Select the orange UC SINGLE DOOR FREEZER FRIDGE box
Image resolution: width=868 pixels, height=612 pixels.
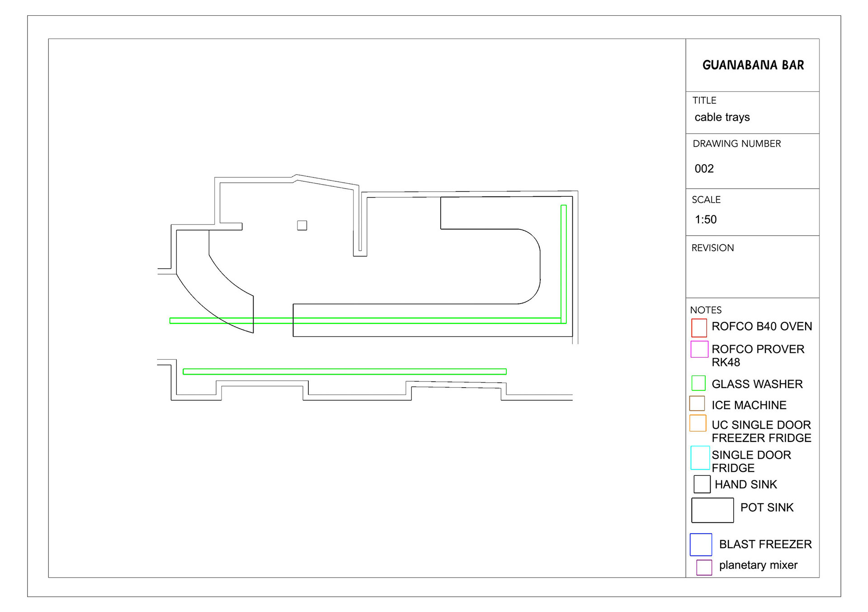(x=698, y=423)
